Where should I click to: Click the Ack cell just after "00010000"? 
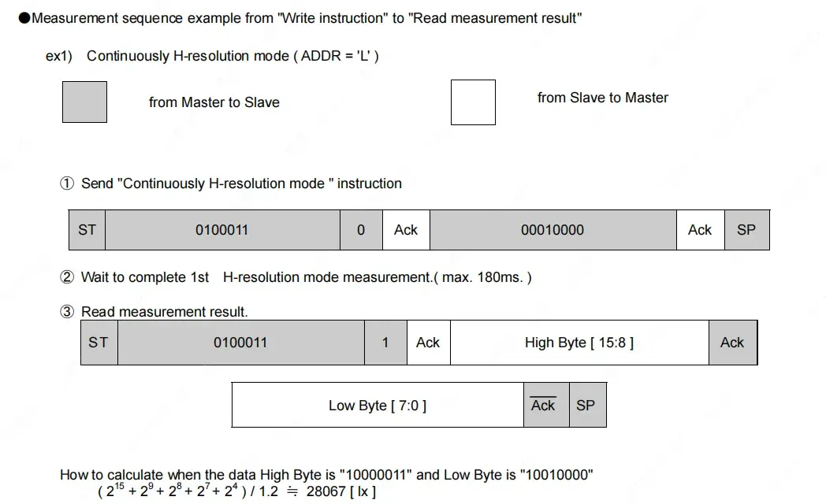pos(700,230)
